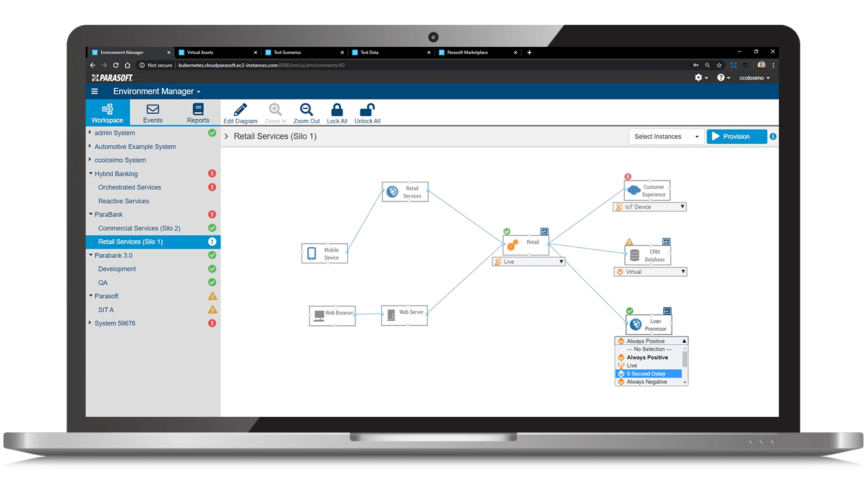This screenshot has width=868, height=488.
Task: Select the Always Negative option
Action: click(x=649, y=382)
